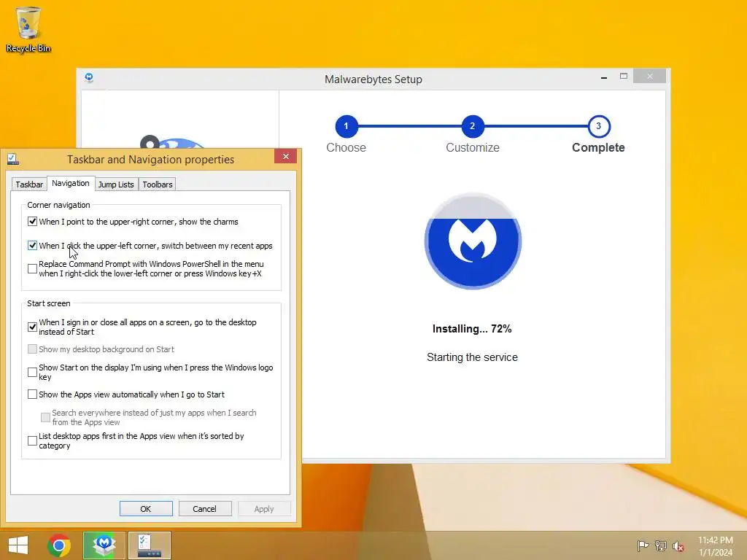Open the Jump Lists tab
Viewport: 747px width, 560px height.
[x=116, y=184]
